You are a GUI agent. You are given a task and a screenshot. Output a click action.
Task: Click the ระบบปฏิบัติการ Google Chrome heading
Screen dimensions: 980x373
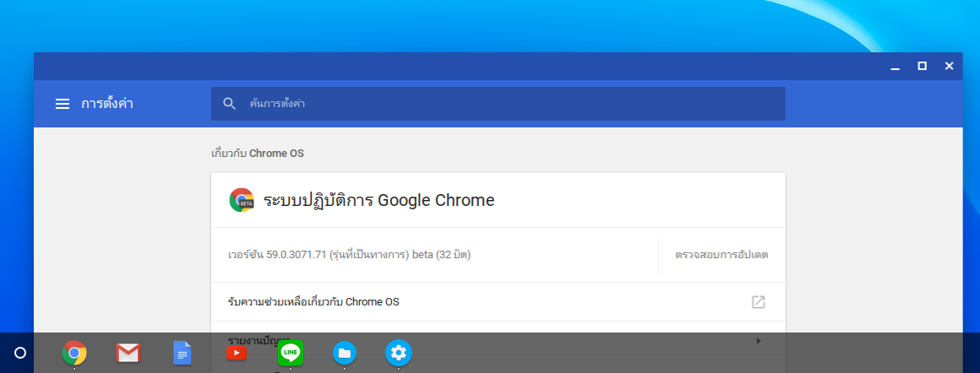pos(378,200)
